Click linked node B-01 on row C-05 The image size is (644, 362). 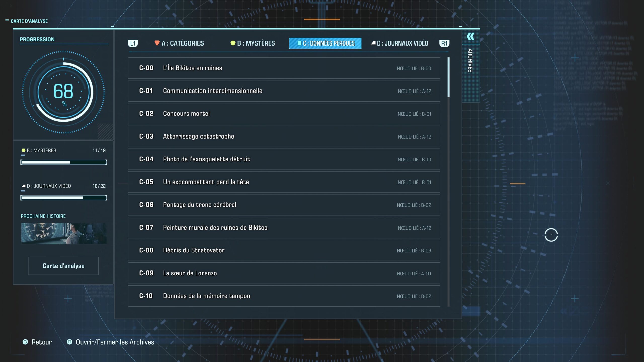click(415, 183)
